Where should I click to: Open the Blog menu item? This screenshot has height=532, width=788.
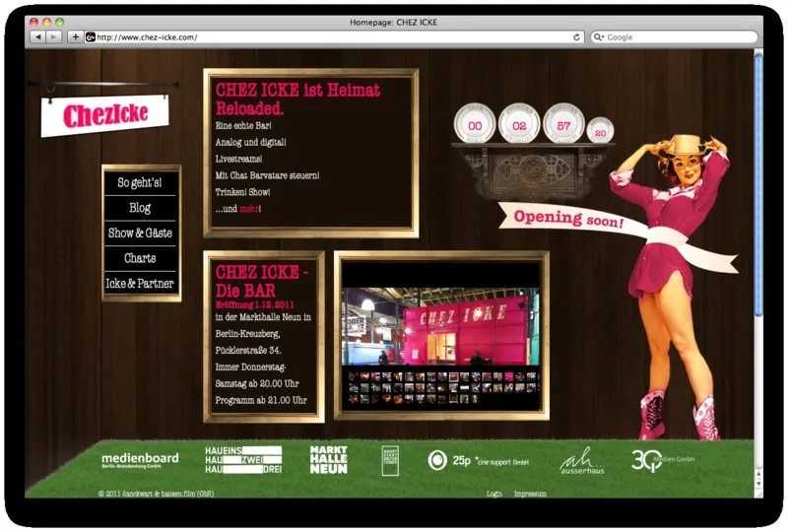point(140,208)
